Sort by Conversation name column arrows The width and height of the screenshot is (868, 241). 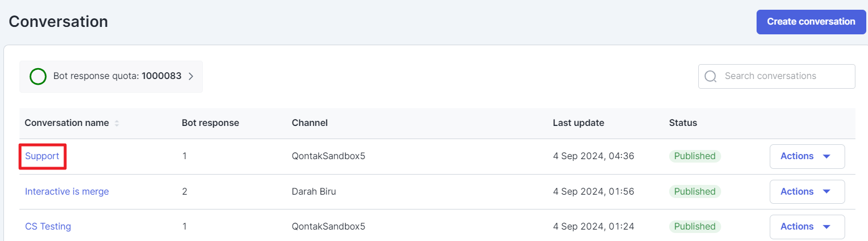[117, 123]
